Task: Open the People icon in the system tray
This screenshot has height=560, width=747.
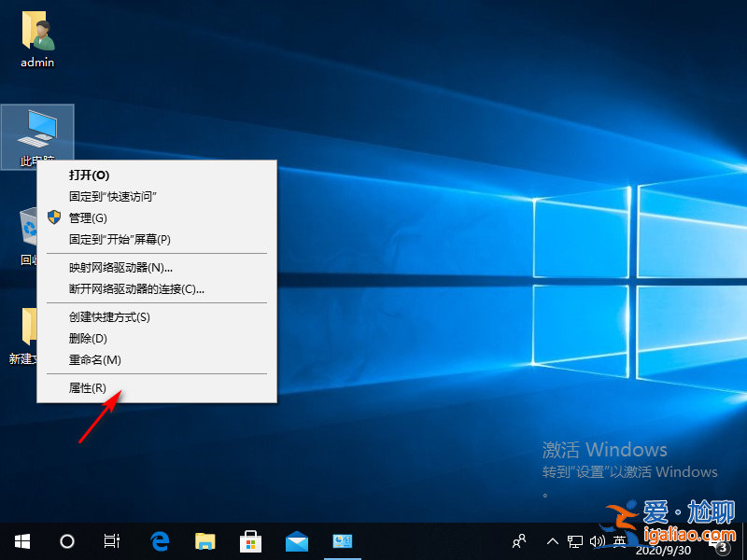Action: click(517, 540)
